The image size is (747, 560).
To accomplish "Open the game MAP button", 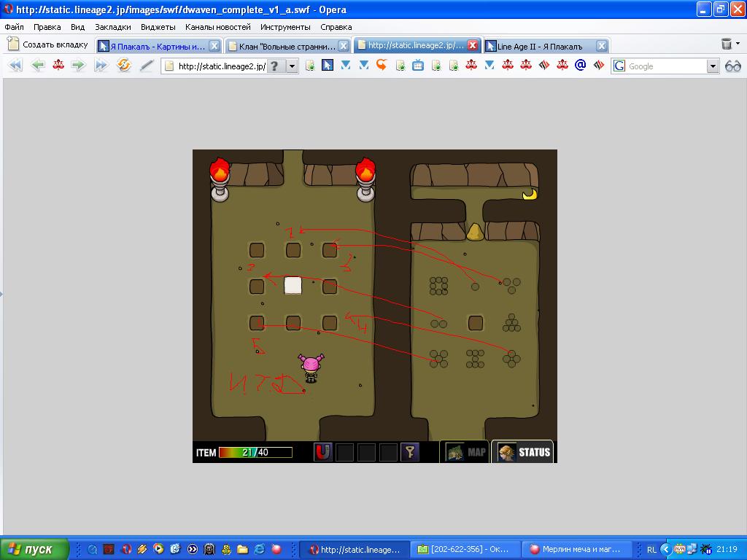I will tap(465, 452).
